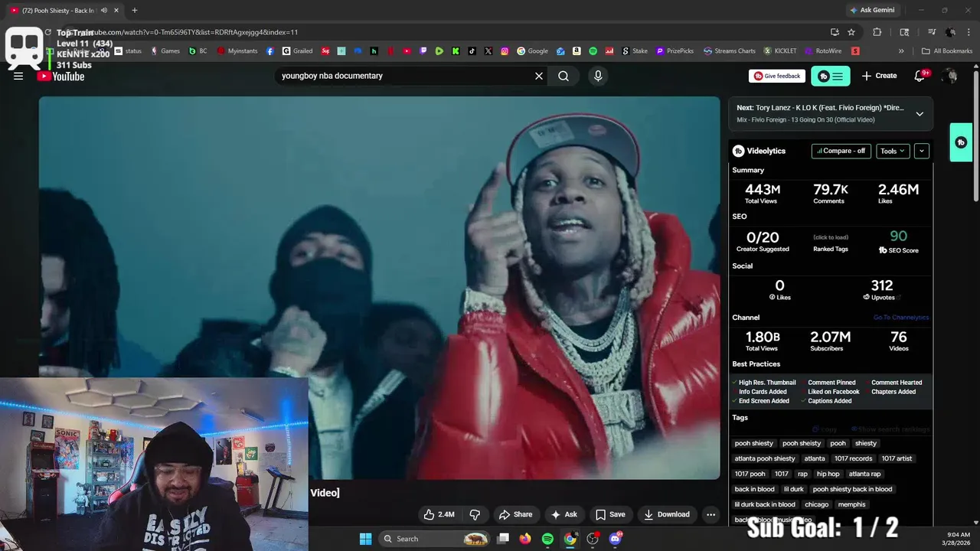The width and height of the screenshot is (980, 551).
Task: Download the video
Action: (667, 514)
